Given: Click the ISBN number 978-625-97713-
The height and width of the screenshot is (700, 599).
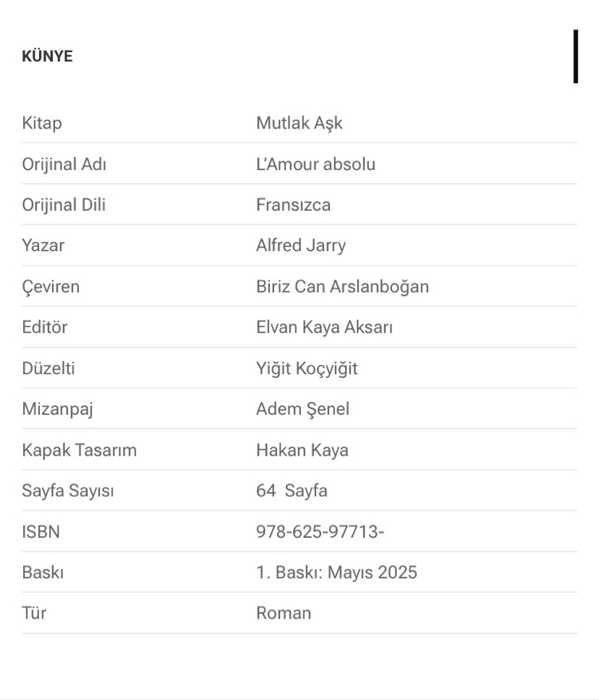Looking at the screenshot, I should [x=320, y=532].
